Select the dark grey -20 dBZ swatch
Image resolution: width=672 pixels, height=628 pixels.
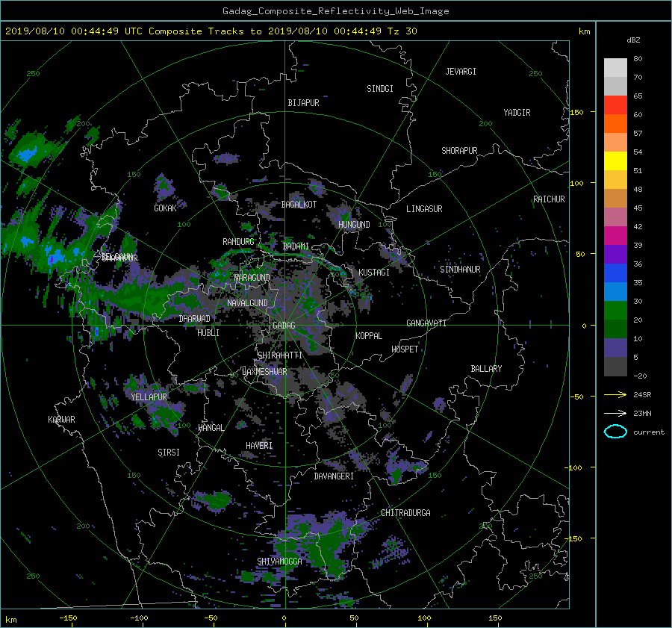pyautogui.click(x=615, y=366)
